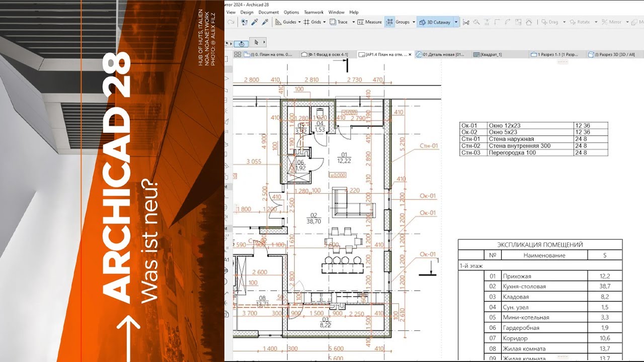Select room stamp '02 38,70' on plan
This screenshot has height=362, width=644.
314,218
